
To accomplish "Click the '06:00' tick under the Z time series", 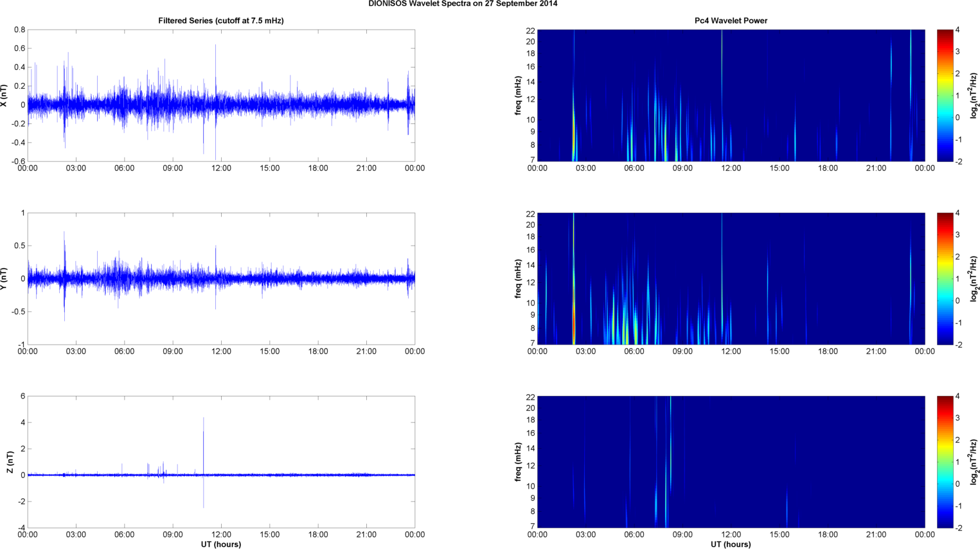I will [x=125, y=535].
